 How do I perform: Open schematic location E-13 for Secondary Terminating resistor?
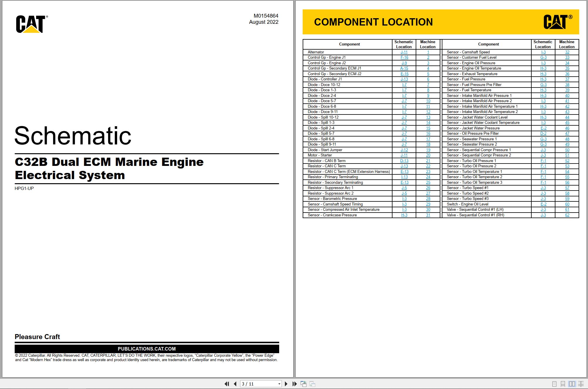pyautogui.click(x=404, y=183)
